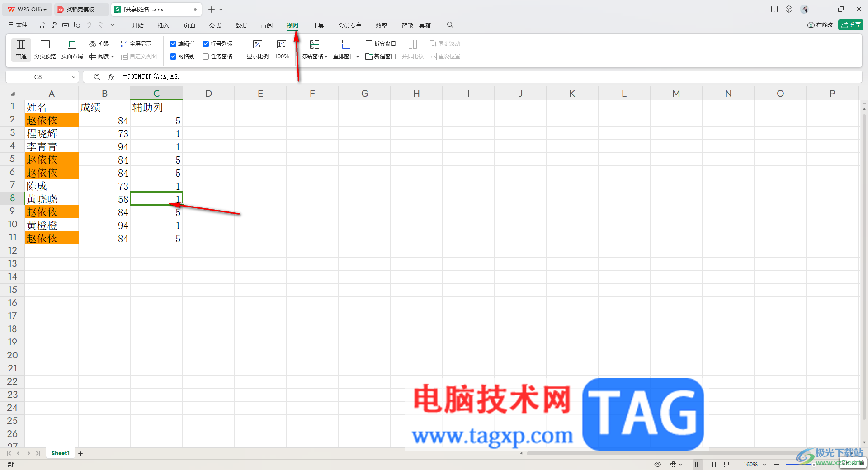The width and height of the screenshot is (868, 470).
Task: Select cell containing 黄晓晓
Action: tap(52, 199)
